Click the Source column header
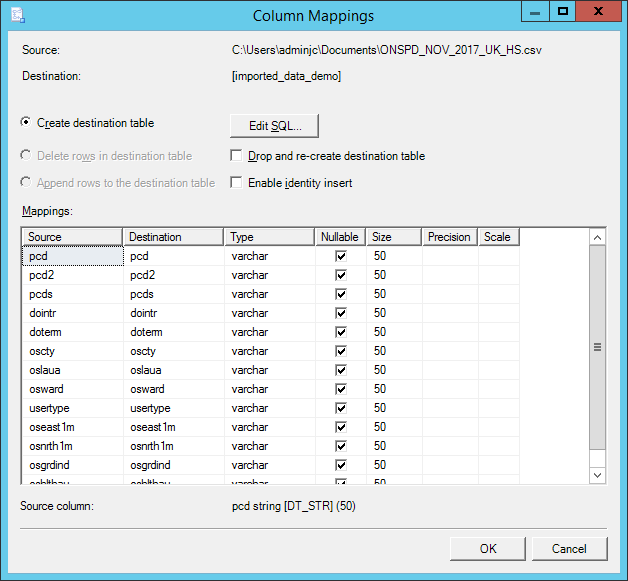 (72, 237)
